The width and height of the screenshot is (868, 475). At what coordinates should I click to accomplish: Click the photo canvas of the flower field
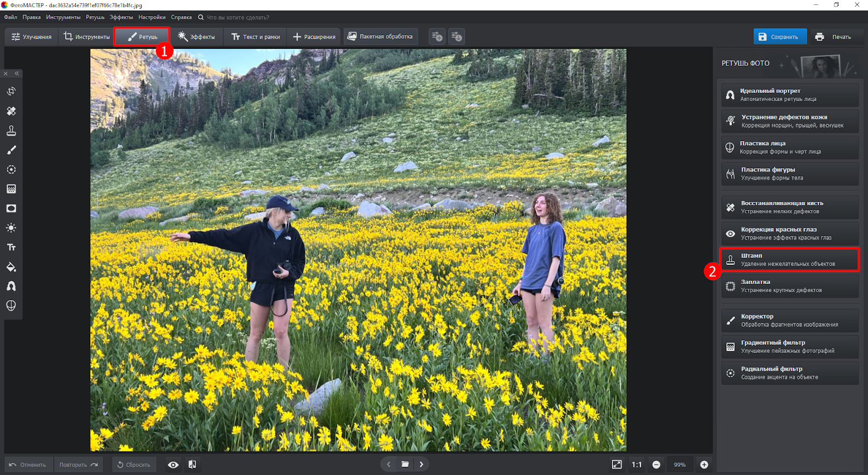(358, 250)
